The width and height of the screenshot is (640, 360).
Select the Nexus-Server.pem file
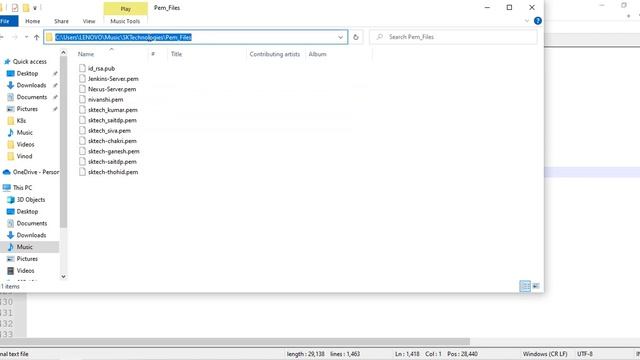(x=112, y=89)
